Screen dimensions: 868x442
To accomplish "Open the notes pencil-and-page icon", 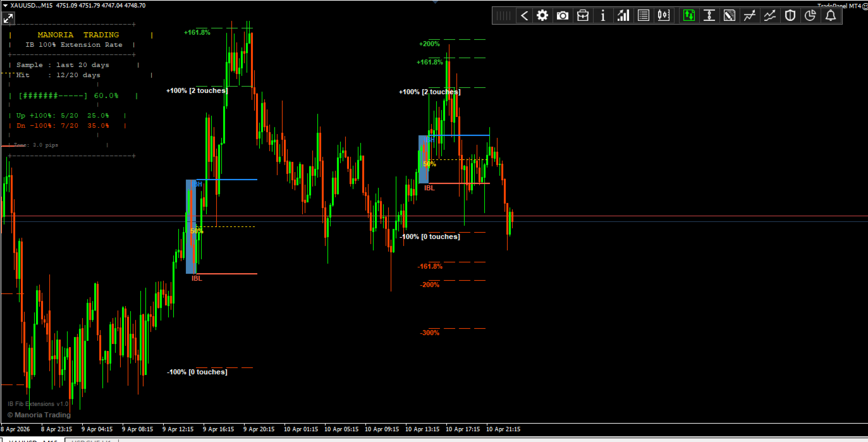I will (730, 16).
